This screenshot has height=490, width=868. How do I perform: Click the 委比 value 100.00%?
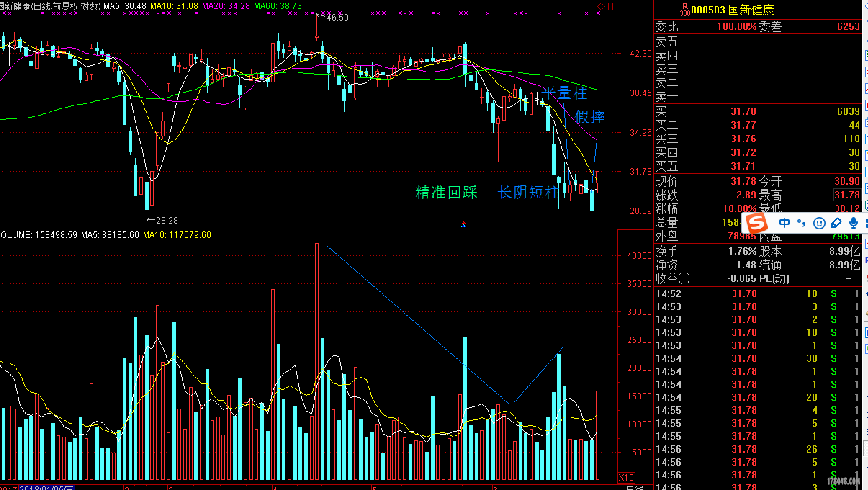coord(737,26)
